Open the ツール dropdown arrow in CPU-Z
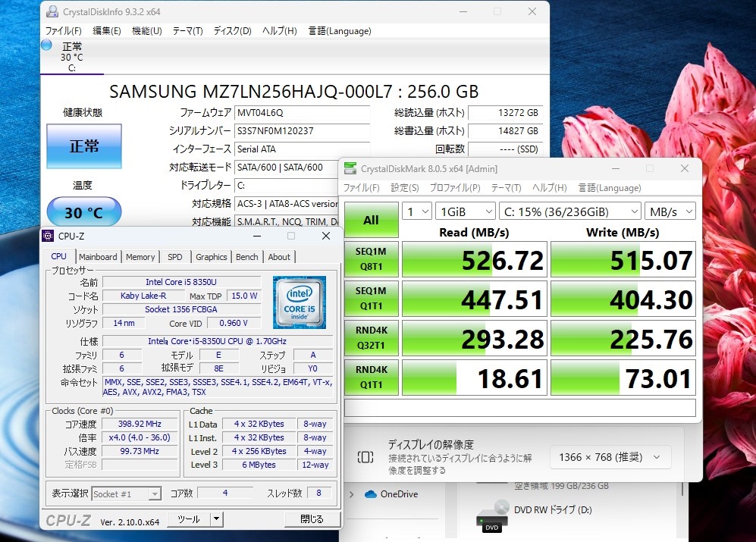 click(x=216, y=519)
